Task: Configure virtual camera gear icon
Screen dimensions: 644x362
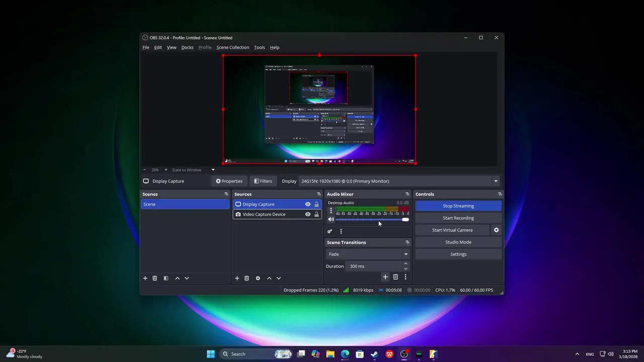Action: coord(496,230)
